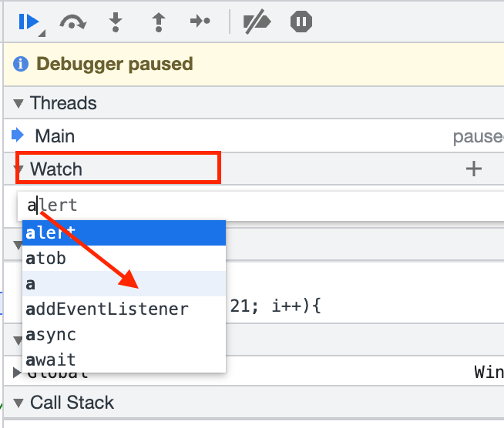Collapse the Watch section
The height and width of the screenshot is (428, 504).
point(19,169)
